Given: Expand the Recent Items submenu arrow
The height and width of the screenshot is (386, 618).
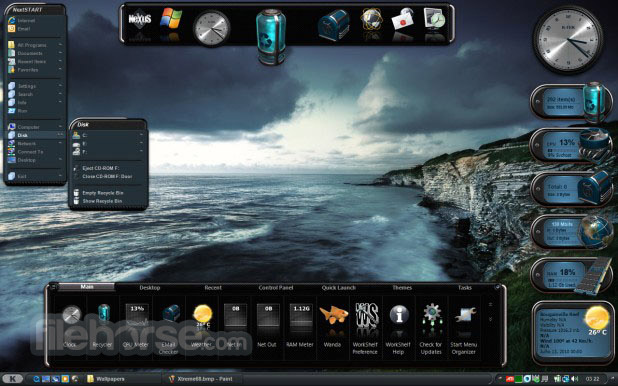Looking at the screenshot, I should point(60,62).
